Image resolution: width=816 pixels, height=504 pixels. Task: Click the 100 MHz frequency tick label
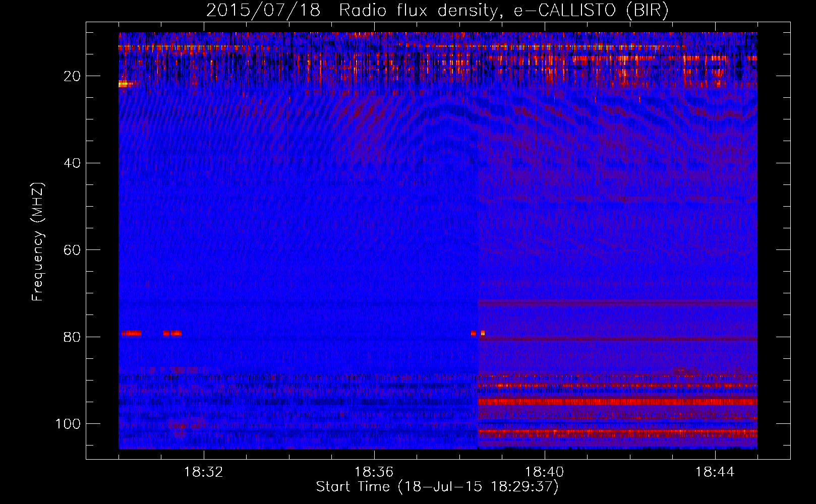coord(68,424)
